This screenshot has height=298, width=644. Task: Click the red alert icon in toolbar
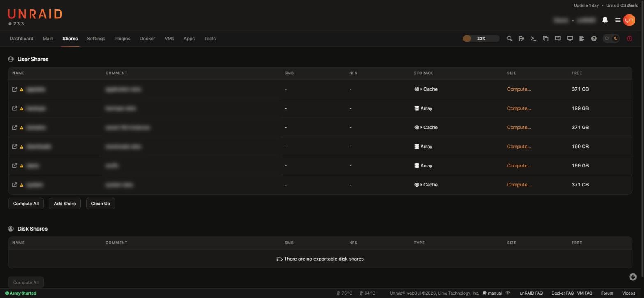630,39
